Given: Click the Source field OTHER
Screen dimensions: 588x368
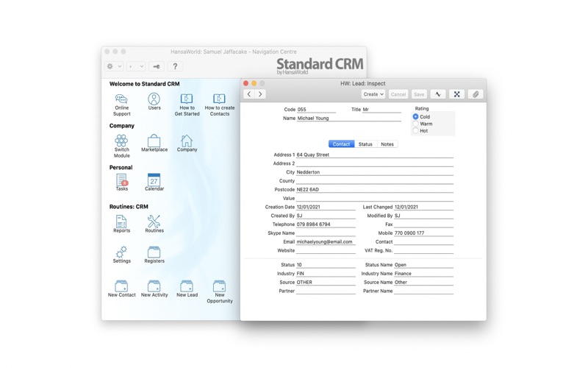Looking at the screenshot, I should 326,283.
